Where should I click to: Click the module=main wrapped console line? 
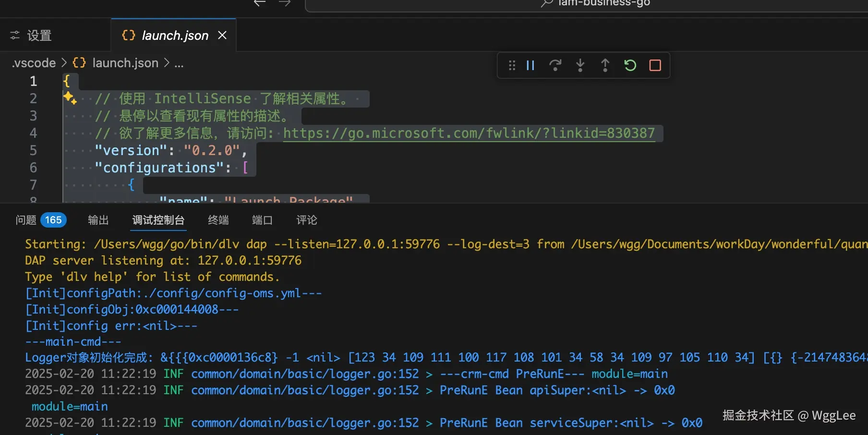[70, 406]
